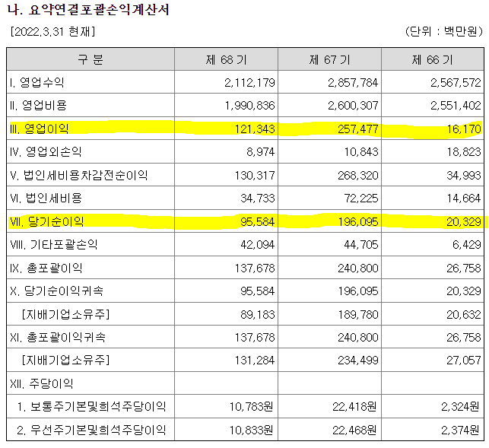Click the value 131,284
Image resolution: width=489 pixels, height=448 pixels.
pyautogui.click(x=255, y=361)
